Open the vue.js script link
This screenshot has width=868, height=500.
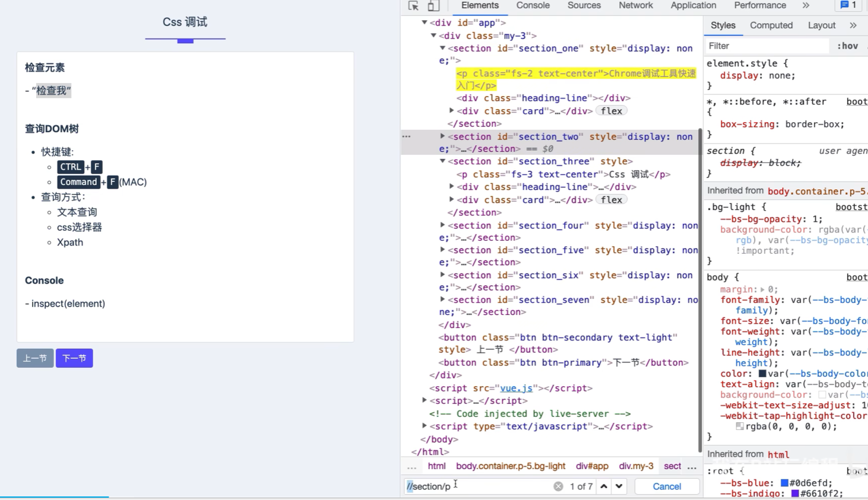pyautogui.click(x=516, y=388)
